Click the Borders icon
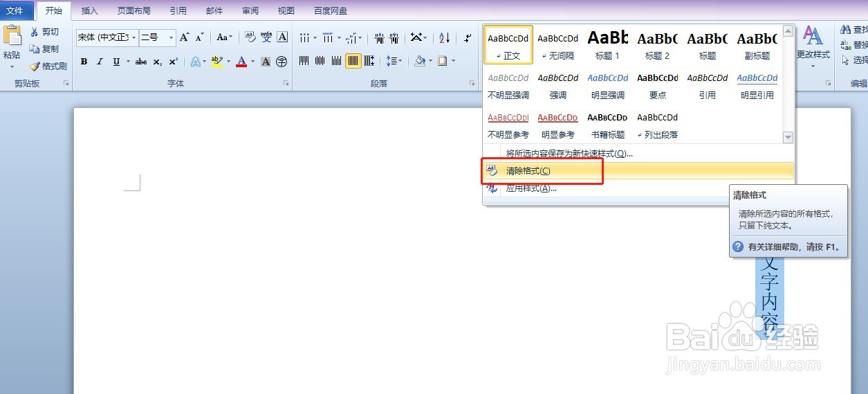Image resolution: width=868 pixels, height=394 pixels. [x=442, y=61]
